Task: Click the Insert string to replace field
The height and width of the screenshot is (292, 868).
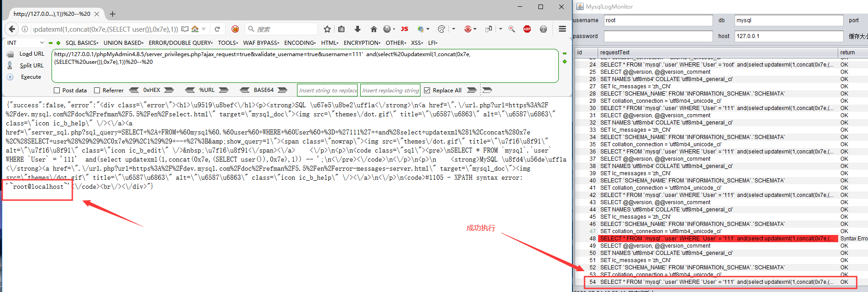Action: click(x=327, y=90)
